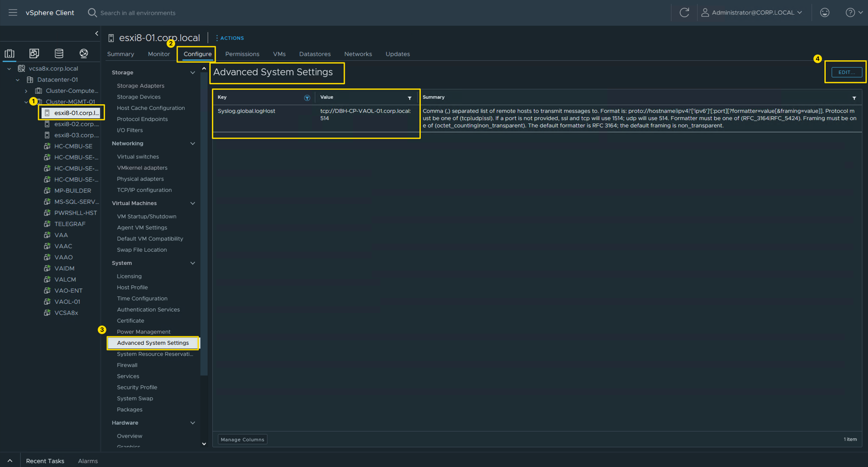Click the search in all environments field
This screenshot has height=467, width=868.
coord(138,13)
